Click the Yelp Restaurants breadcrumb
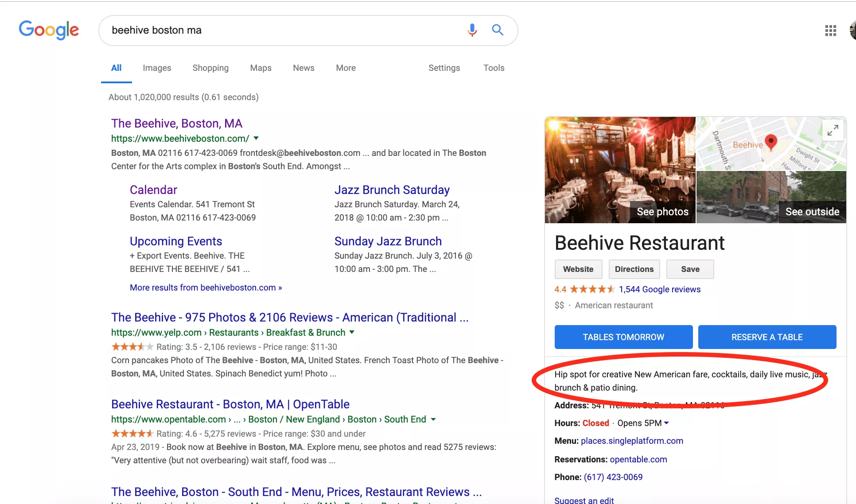The image size is (856, 504). click(x=233, y=332)
